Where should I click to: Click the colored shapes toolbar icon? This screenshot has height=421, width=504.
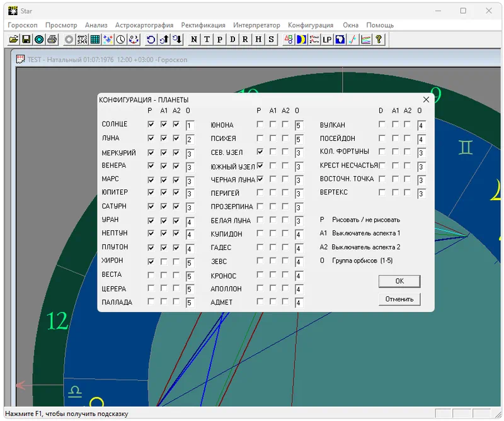pos(289,40)
